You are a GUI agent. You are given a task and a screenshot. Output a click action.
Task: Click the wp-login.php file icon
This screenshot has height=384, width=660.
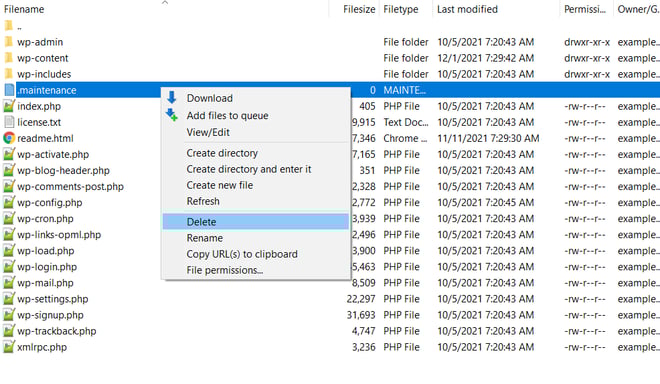pyautogui.click(x=9, y=267)
